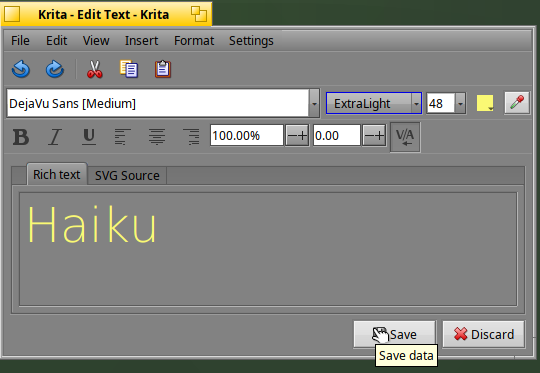The height and width of the screenshot is (373, 540).
Task: Open the Edit menu
Action: (56, 41)
